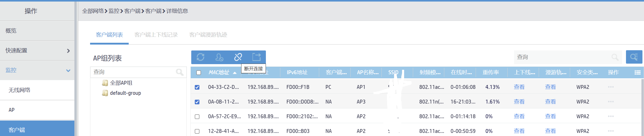The width and height of the screenshot is (644, 136).
Task: Toggle the select-all checkbox in table header
Action: coord(198,73)
